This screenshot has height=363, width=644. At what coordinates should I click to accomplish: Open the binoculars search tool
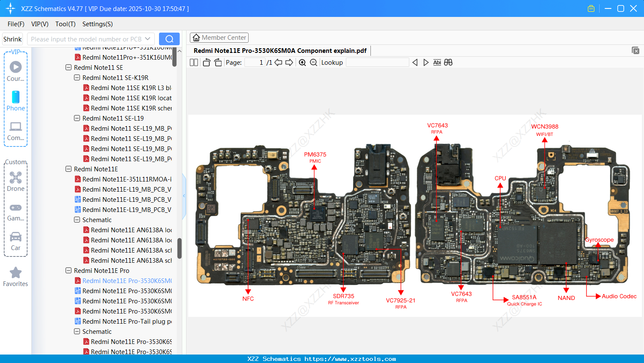pyautogui.click(x=448, y=62)
